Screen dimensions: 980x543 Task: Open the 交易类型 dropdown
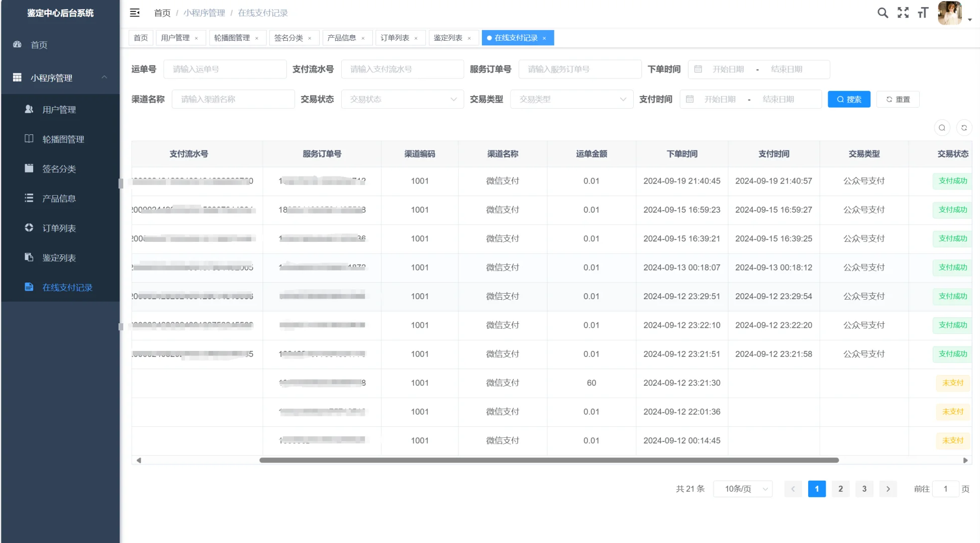[x=571, y=99]
